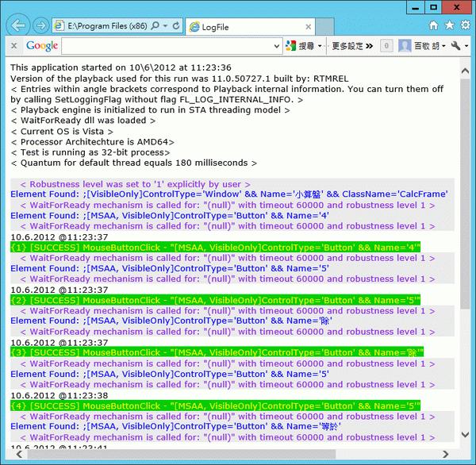Screen dimensions: 476x465
Task: Click the 'Robustness level was set to 1' line
Action: tap(136, 184)
